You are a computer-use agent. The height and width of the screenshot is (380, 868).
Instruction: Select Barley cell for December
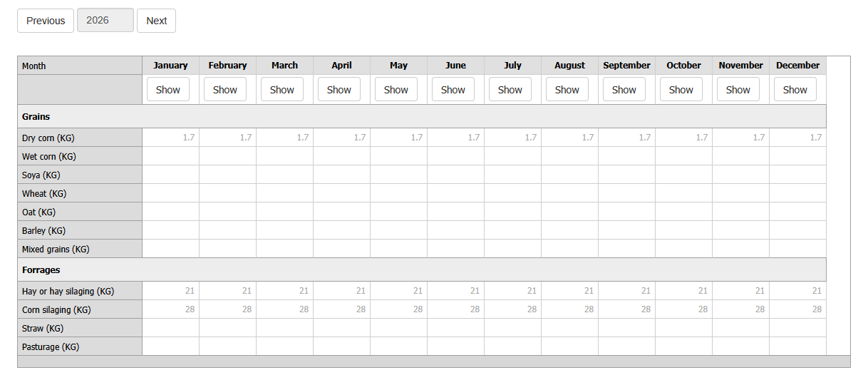click(x=798, y=230)
